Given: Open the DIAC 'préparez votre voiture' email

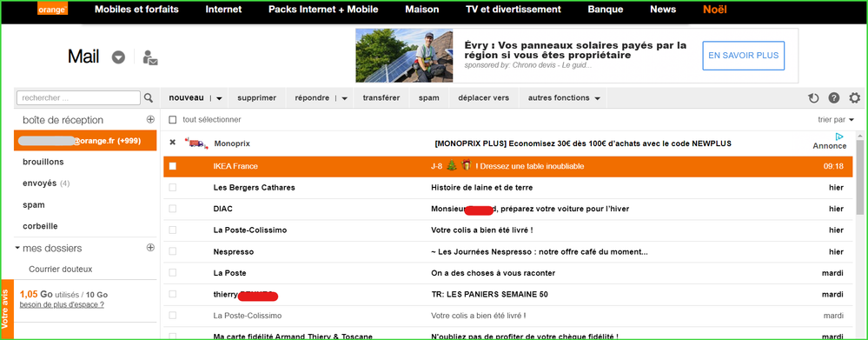Looking at the screenshot, I should click(x=530, y=209).
